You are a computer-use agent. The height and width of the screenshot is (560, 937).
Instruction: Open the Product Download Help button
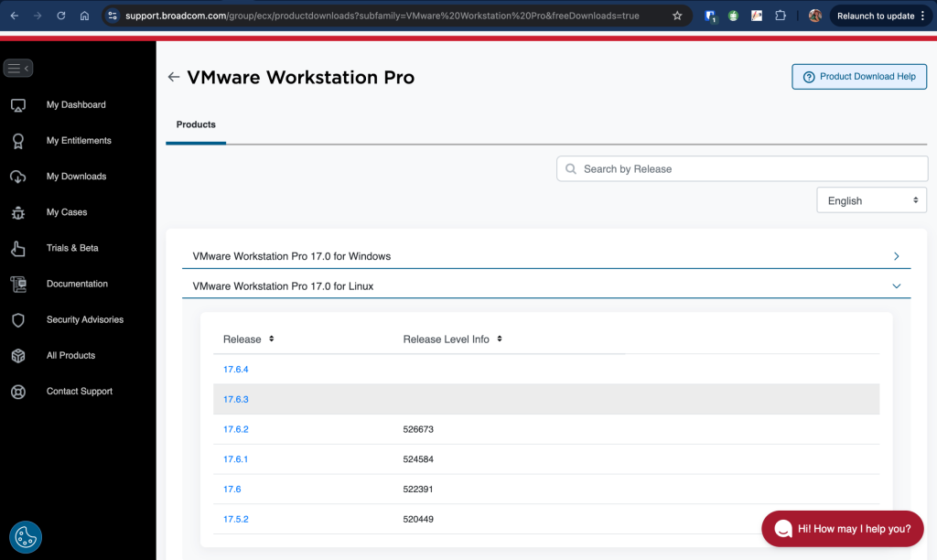point(858,76)
